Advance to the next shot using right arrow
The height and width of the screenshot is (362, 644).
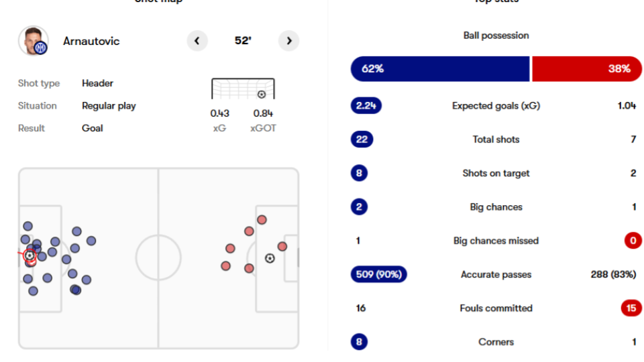(289, 41)
